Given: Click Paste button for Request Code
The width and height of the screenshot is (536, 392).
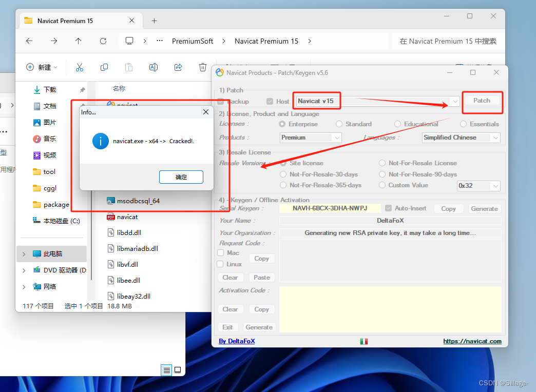Looking at the screenshot, I should pos(262,278).
